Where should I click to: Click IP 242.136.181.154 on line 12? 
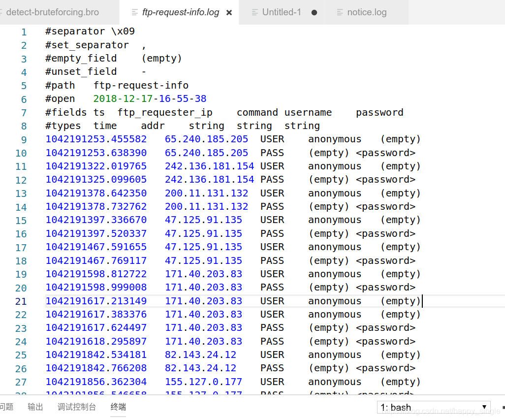pos(209,179)
